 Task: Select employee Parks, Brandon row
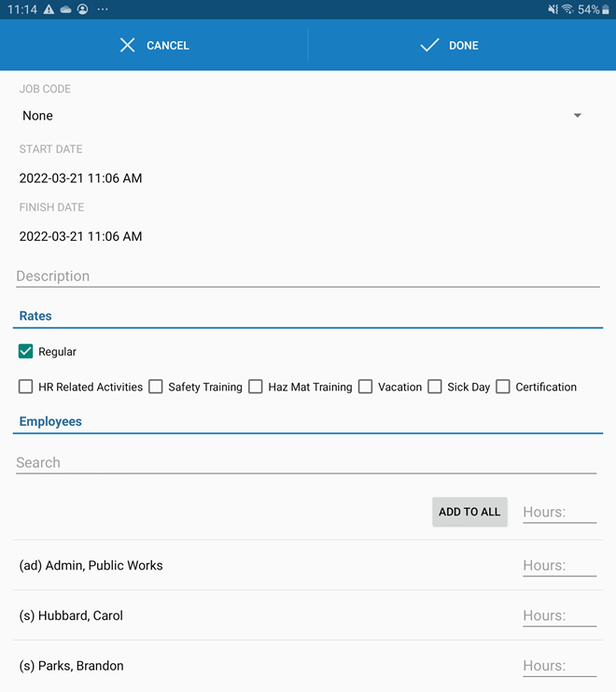(x=72, y=666)
